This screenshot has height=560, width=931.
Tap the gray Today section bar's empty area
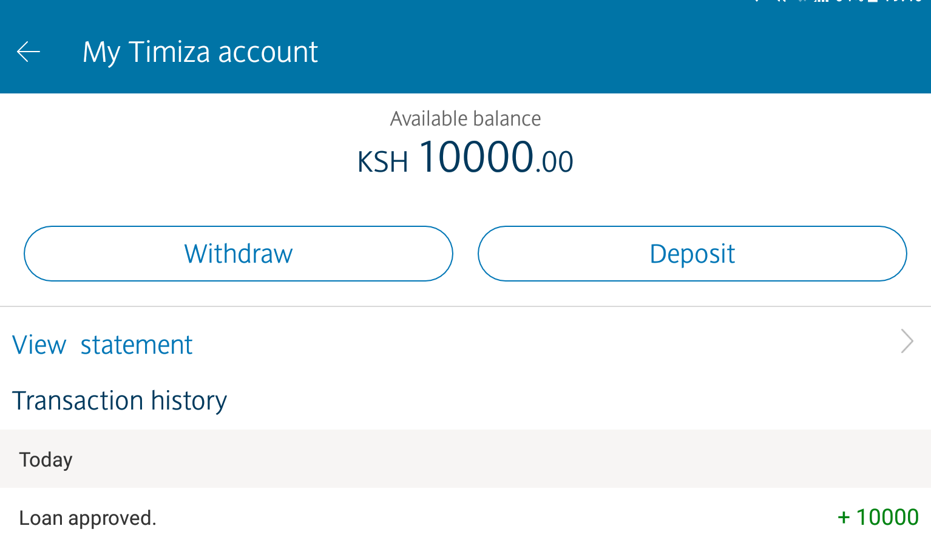pyautogui.click(x=486, y=459)
